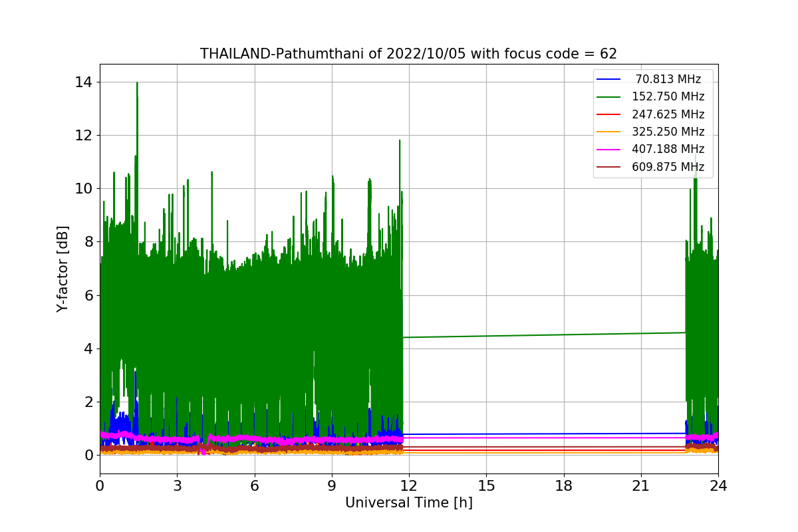Click the y-axis tick label 12
Screen dimensions: 798x532
(84, 136)
